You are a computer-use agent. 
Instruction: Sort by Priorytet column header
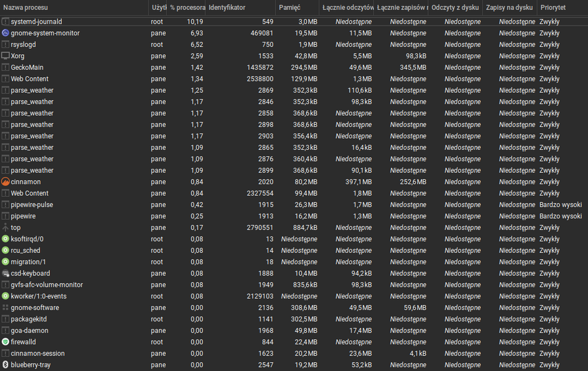coord(563,8)
